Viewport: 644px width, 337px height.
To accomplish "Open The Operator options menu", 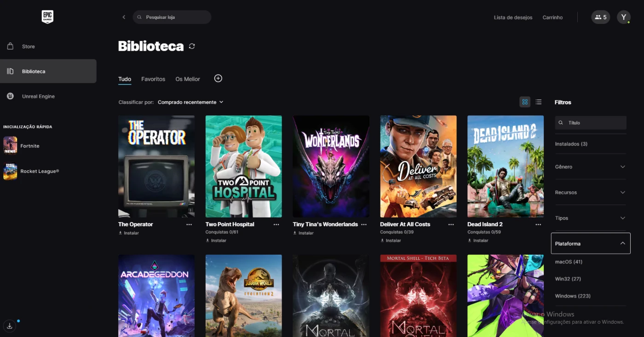I will coord(189,225).
